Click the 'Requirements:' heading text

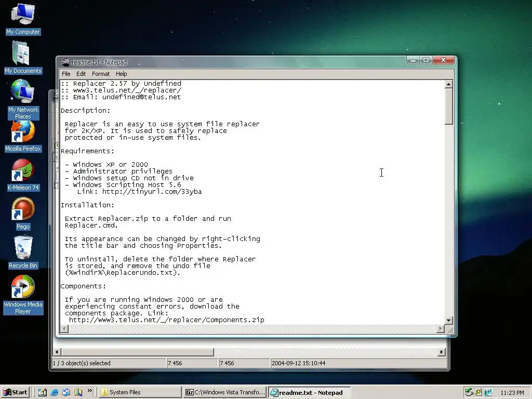(87, 151)
